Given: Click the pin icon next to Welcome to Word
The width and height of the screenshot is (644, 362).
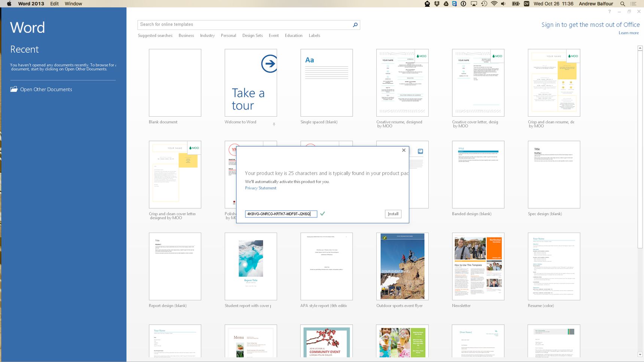Looking at the screenshot, I should coord(274,124).
